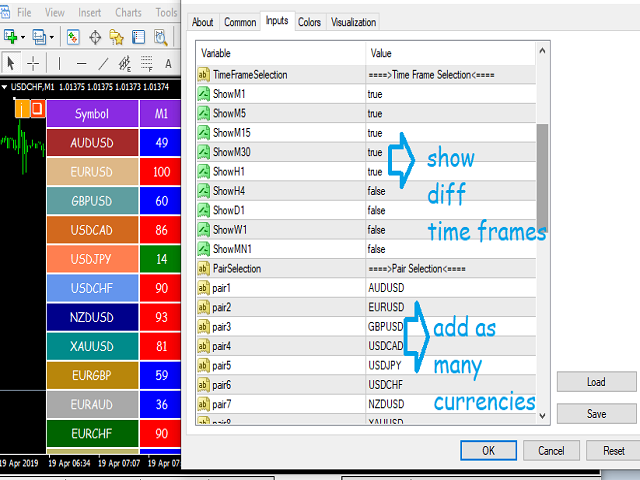Viewport: 640px width, 480px height.
Task: Click scrollbar down arrow in inputs list
Action: (542, 416)
